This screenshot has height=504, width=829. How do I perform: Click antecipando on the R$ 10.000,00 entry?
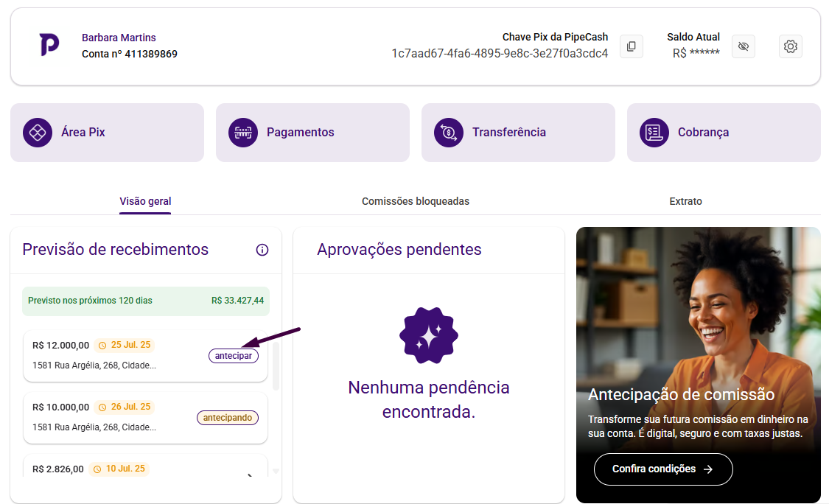[228, 418]
